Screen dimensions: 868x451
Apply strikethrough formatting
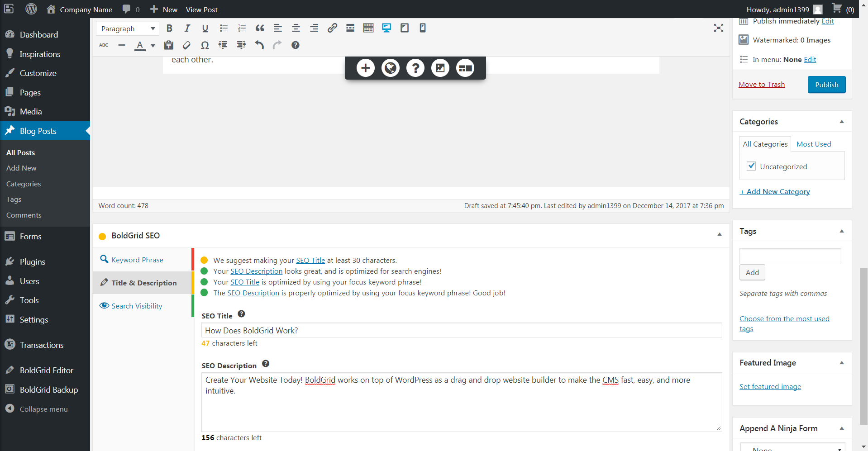pyautogui.click(x=104, y=45)
